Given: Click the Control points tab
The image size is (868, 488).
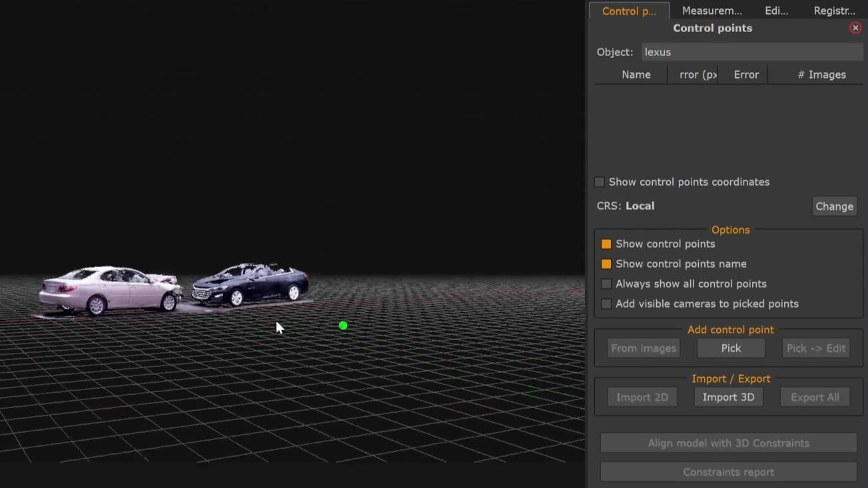Looking at the screenshot, I should (629, 11).
